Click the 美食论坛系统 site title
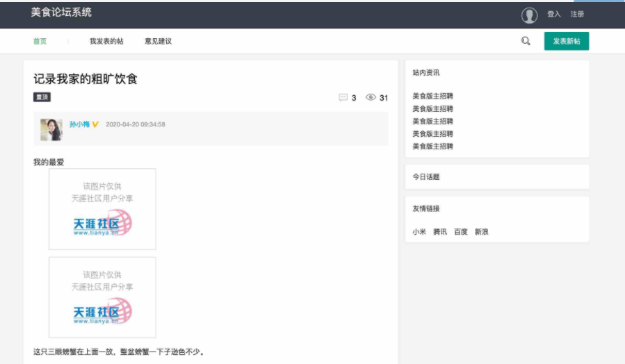Viewport: 625px width, 364px height. (x=61, y=13)
